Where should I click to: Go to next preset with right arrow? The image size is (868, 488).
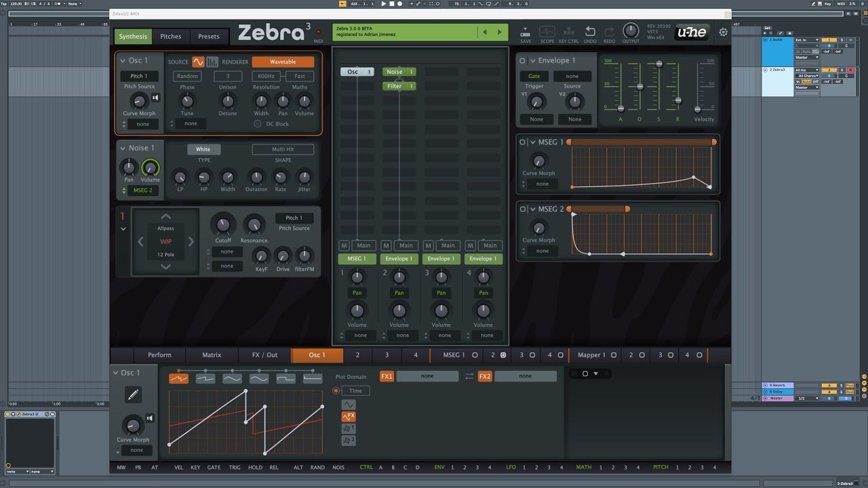[x=500, y=32]
